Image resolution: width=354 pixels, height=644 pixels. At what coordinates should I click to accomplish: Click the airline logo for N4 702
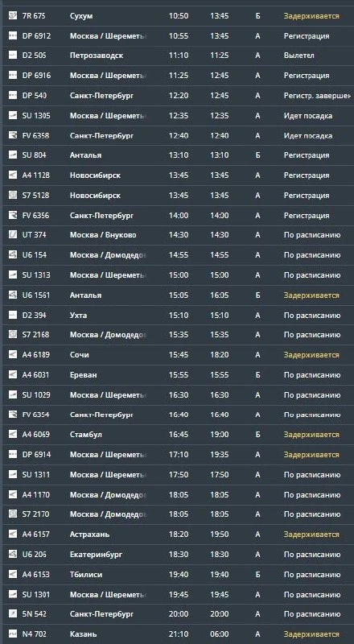click(x=13, y=634)
